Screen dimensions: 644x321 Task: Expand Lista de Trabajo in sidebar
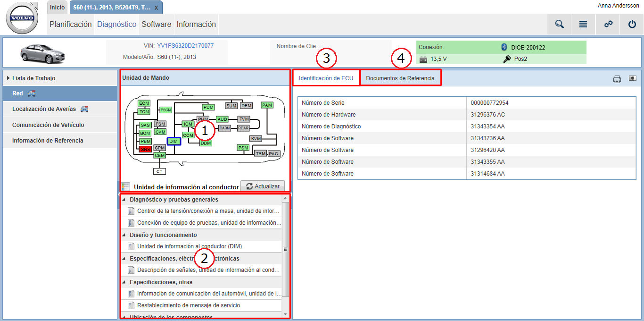click(60, 78)
